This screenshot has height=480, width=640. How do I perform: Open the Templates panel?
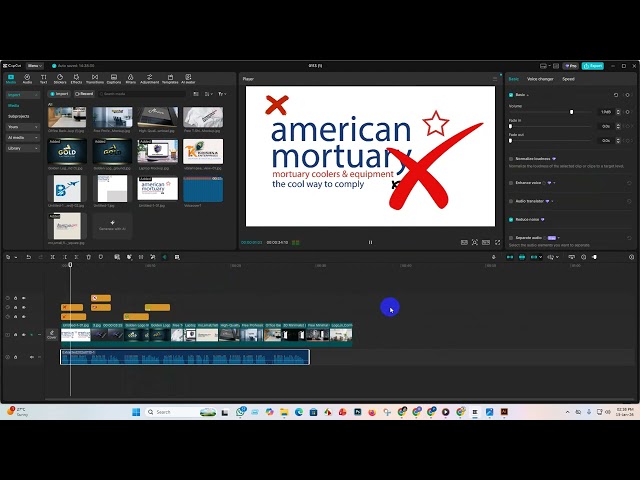[x=170, y=79]
